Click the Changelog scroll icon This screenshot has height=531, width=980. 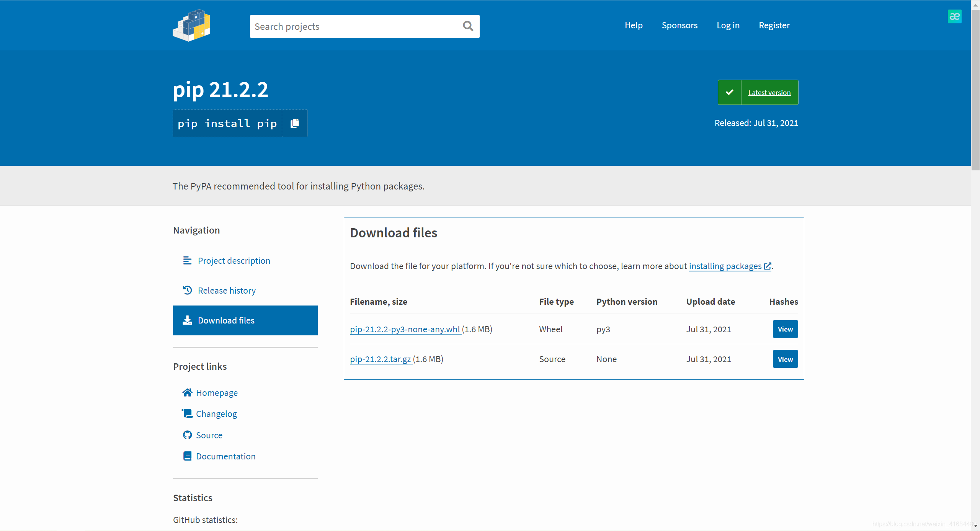point(187,413)
